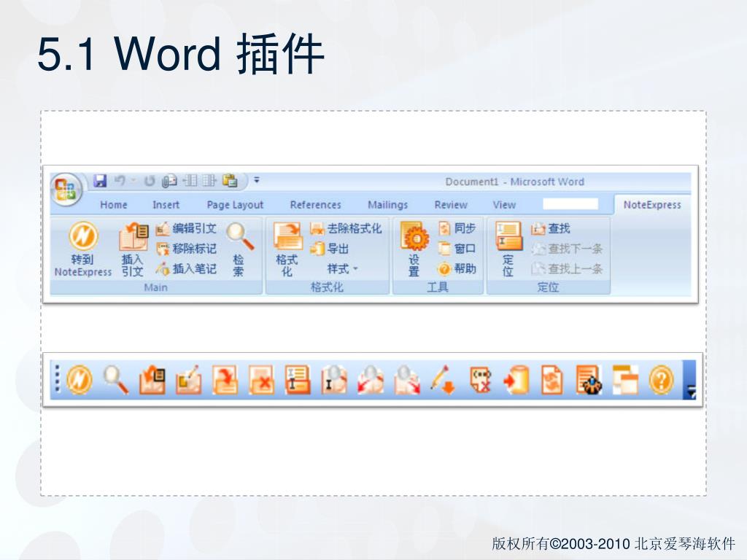Click the large 定位 ribbon button
Screen dimensions: 747x560
pos(508,249)
